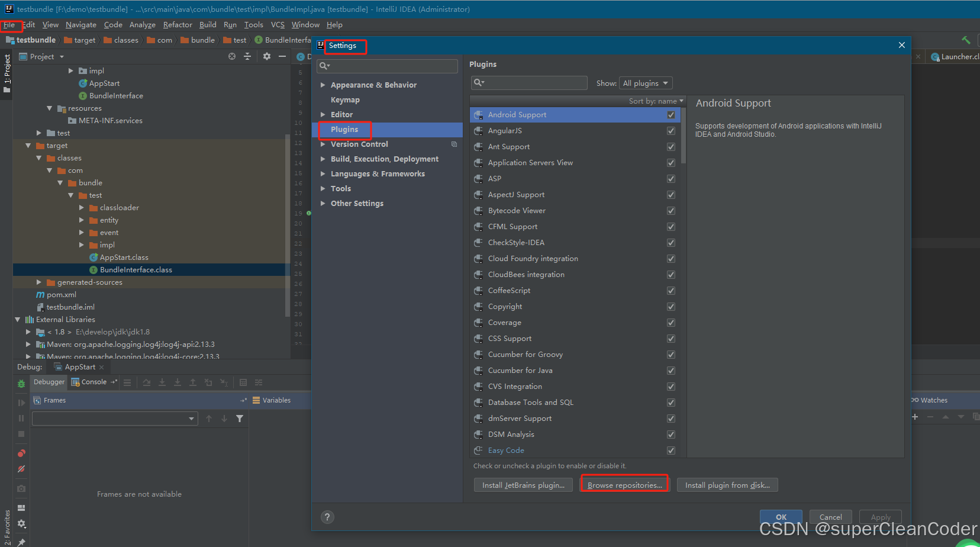Screen dimensions: 980x547
Task: Expand the Editor settings section
Action: tap(323, 115)
